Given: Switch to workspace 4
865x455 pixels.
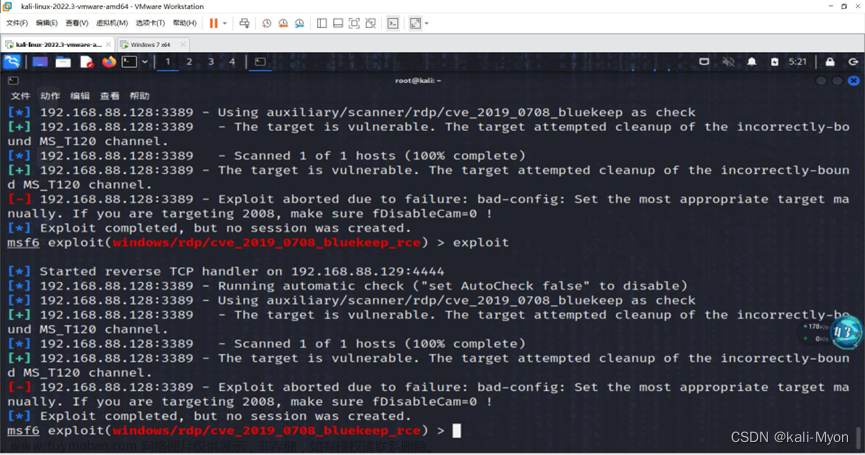Looking at the screenshot, I should pyautogui.click(x=232, y=62).
